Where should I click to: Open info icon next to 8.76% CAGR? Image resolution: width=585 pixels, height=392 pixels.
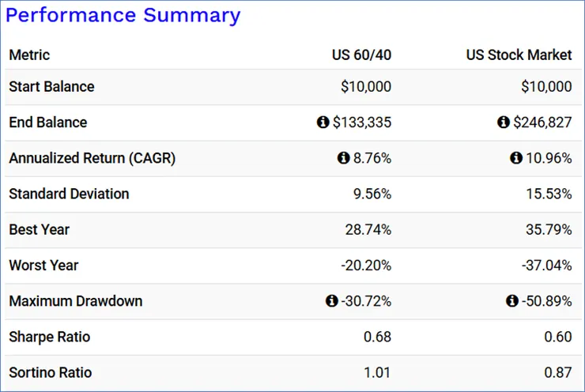click(x=343, y=158)
